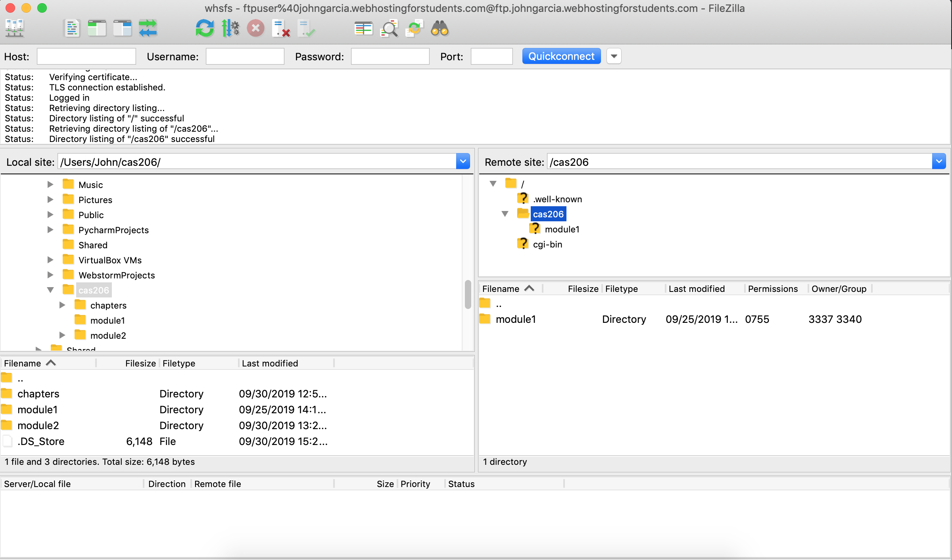Refresh the file and folder lists

coord(205,29)
